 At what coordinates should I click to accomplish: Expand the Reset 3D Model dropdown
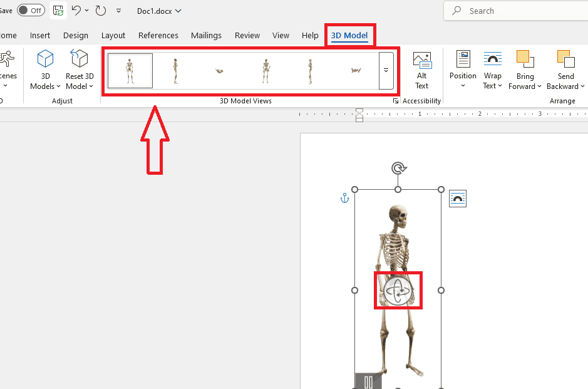point(91,86)
